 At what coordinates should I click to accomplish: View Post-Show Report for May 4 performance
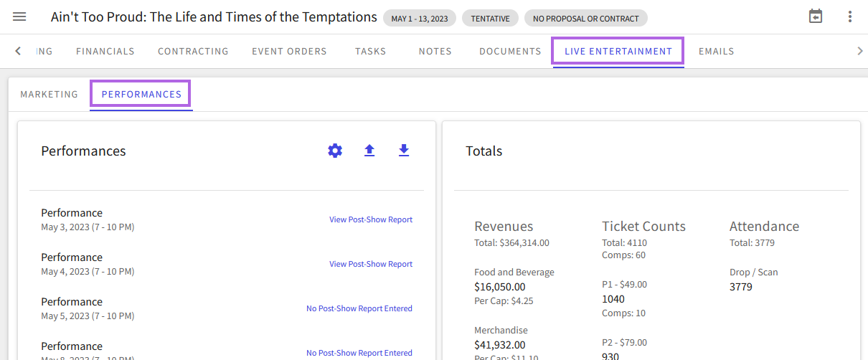(371, 264)
